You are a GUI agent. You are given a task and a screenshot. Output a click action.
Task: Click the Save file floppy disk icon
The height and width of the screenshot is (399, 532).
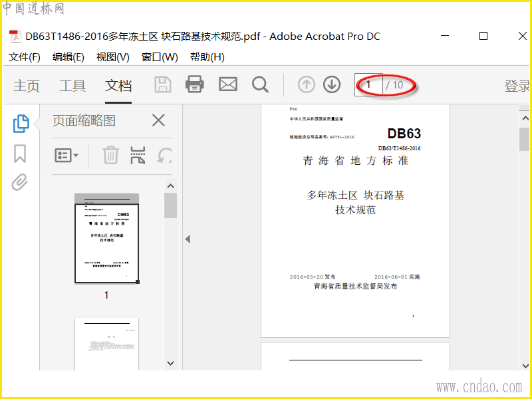point(163,84)
